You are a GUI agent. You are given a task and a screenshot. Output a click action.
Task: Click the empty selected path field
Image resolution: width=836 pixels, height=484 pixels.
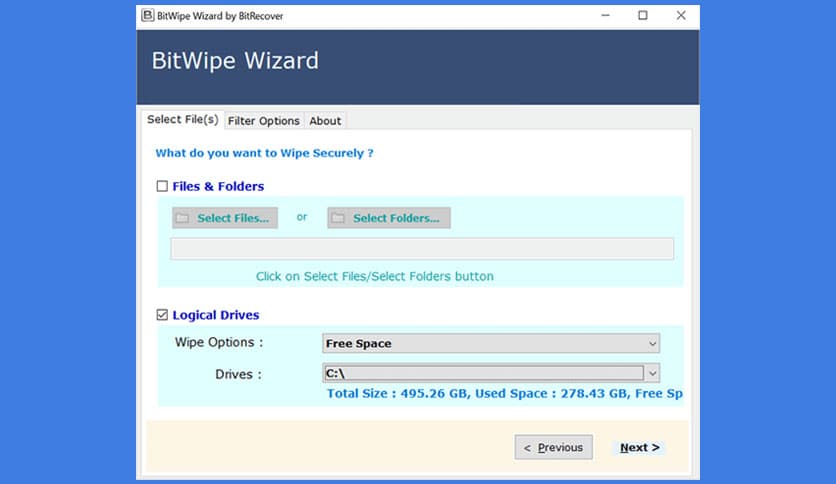pyautogui.click(x=422, y=249)
